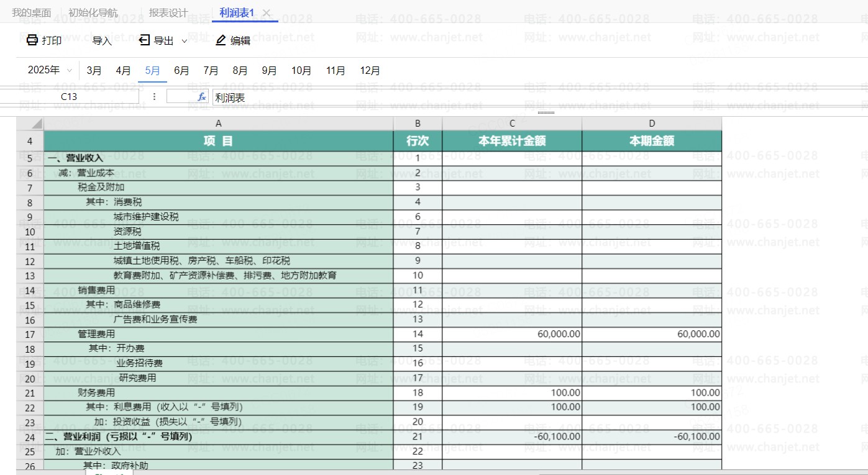868x475 pixels.
Task: Click the 二、营业利润 row label cell
Action: click(x=219, y=437)
